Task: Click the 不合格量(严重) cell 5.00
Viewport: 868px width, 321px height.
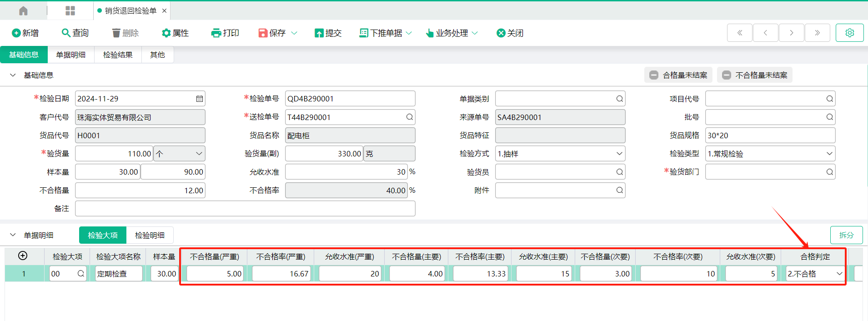Action: coord(215,274)
